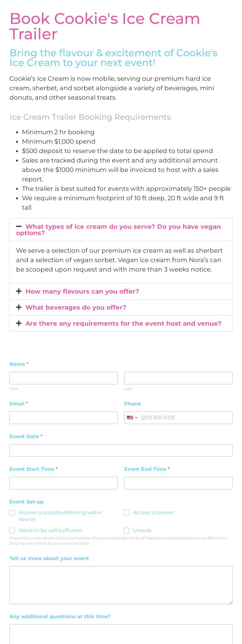Open event host and venue requirements section
The image size is (242, 644).
pyautogui.click(x=123, y=323)
